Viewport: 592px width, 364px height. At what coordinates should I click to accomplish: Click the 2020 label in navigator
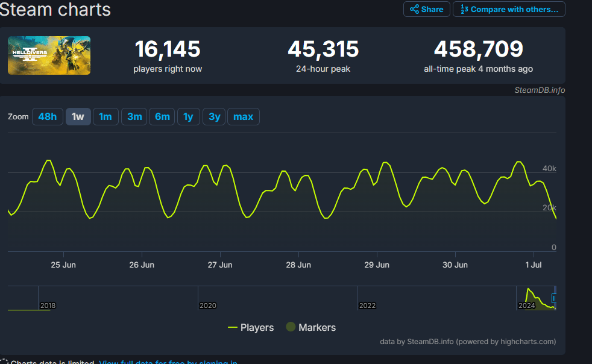[207, 306]
